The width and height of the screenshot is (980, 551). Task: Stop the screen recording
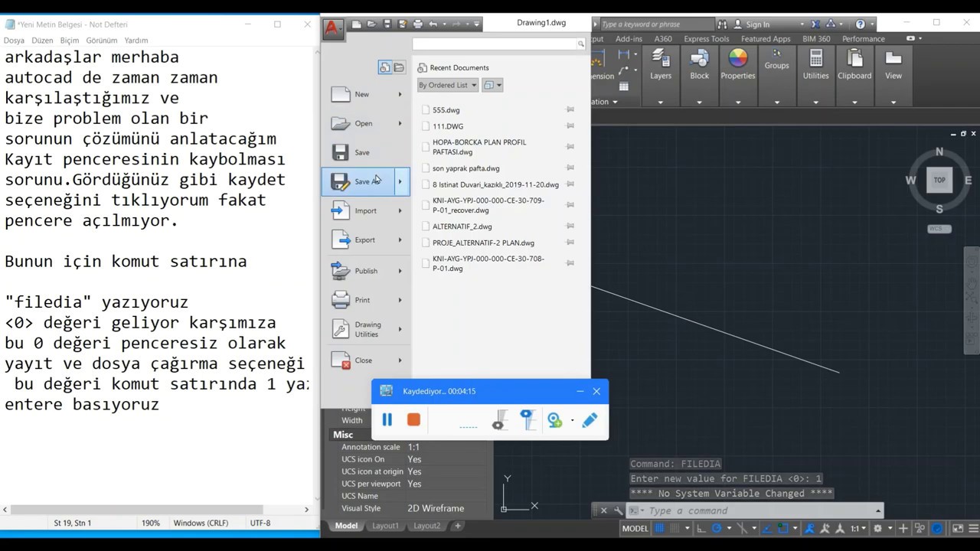point(413,419)
